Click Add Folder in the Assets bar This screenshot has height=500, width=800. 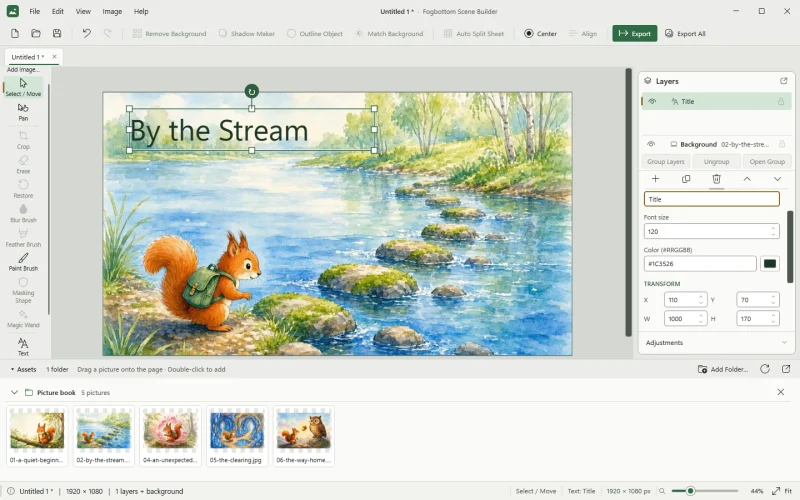coord(723,369)
